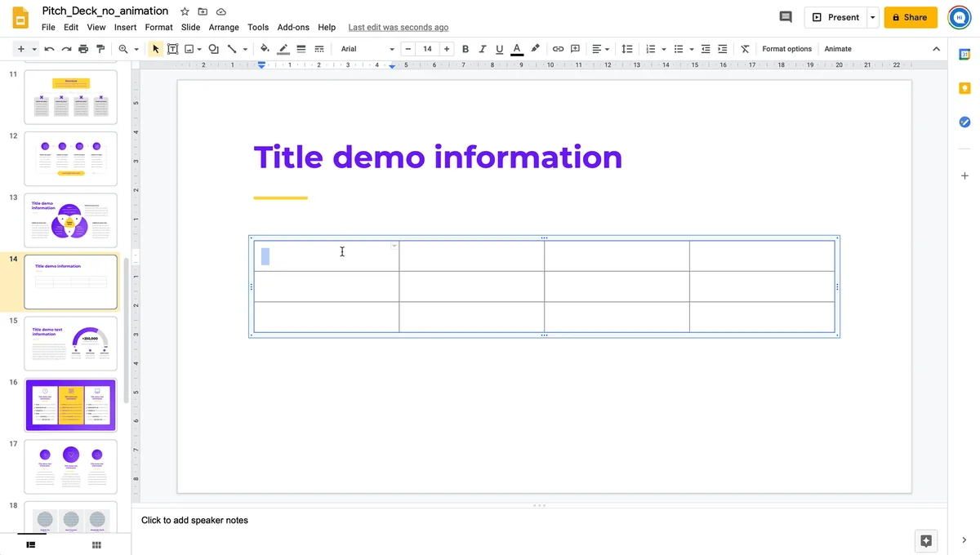Open line spacing options
This screenshot has height=555, width=980.
pos(626,49)
